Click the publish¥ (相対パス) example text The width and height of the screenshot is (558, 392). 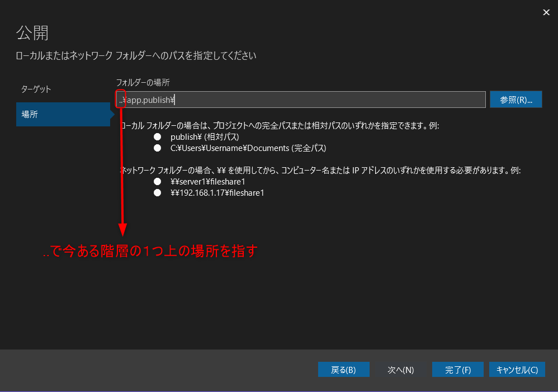tap(207, 137)
